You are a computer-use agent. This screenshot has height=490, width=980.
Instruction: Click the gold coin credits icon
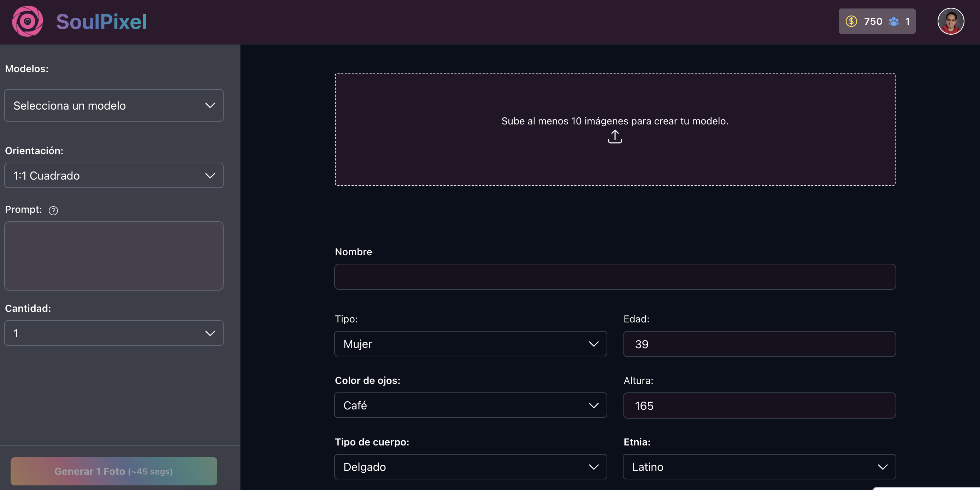[x=851, y=21]
